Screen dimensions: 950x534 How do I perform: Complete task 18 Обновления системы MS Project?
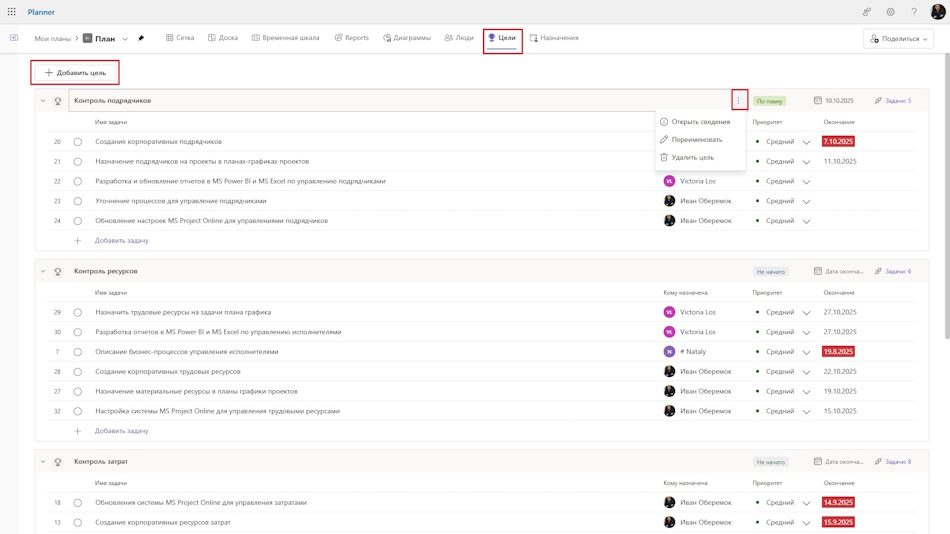pyautogui.click(x=78, y=502)
